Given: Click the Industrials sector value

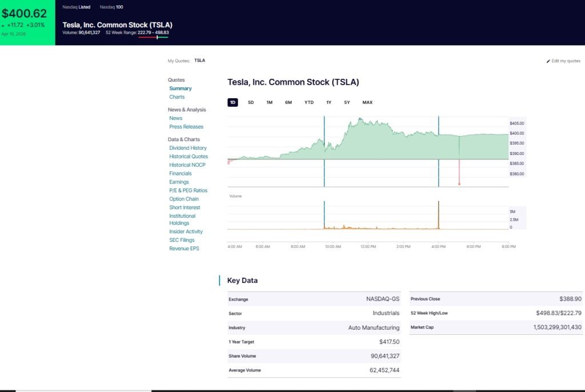Looking at the screenshot, I should 386,313.
